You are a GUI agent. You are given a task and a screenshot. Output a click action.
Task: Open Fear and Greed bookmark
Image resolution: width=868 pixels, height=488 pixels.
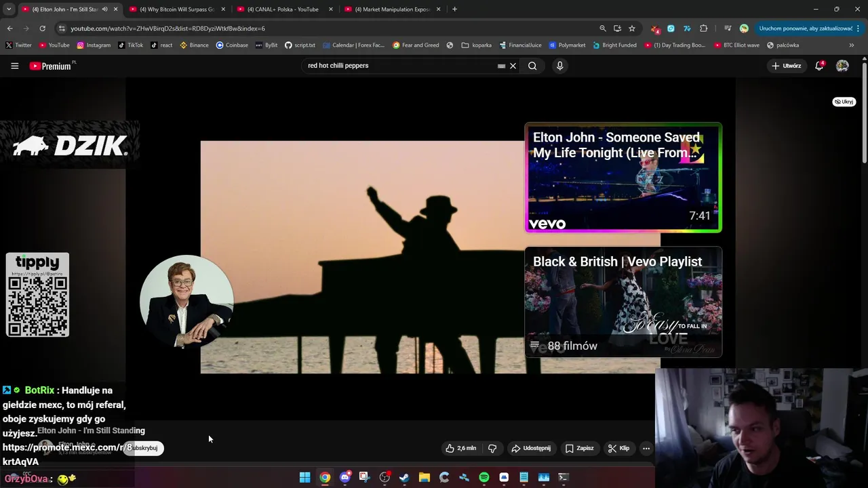(x=416, y=45)
